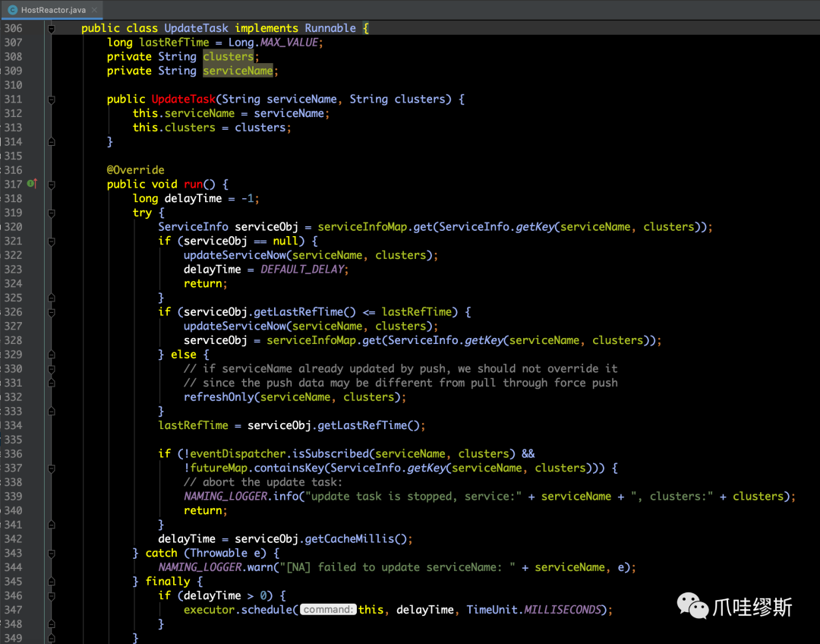The height and width of the screenshot is (644, 820).
Task: Click the 'getKey' call on line 328
Action: tap(483, 340)
